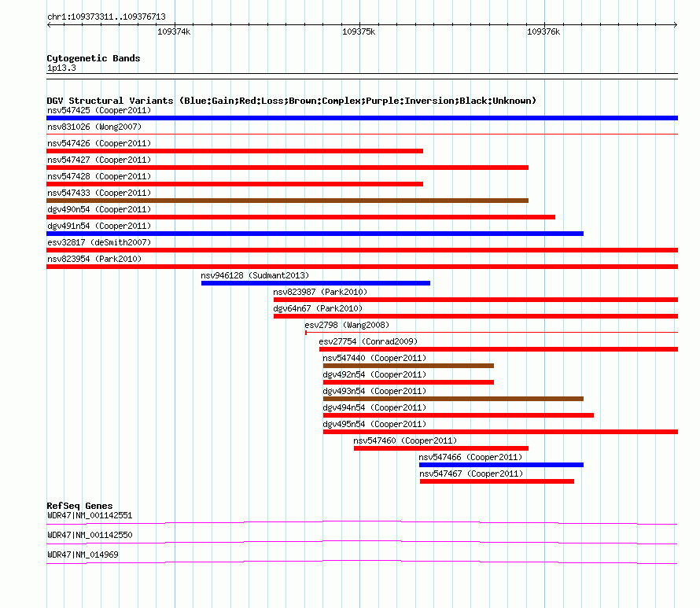
Task: Select the brown nsv547440 complex bar
Action: (408, 366)
